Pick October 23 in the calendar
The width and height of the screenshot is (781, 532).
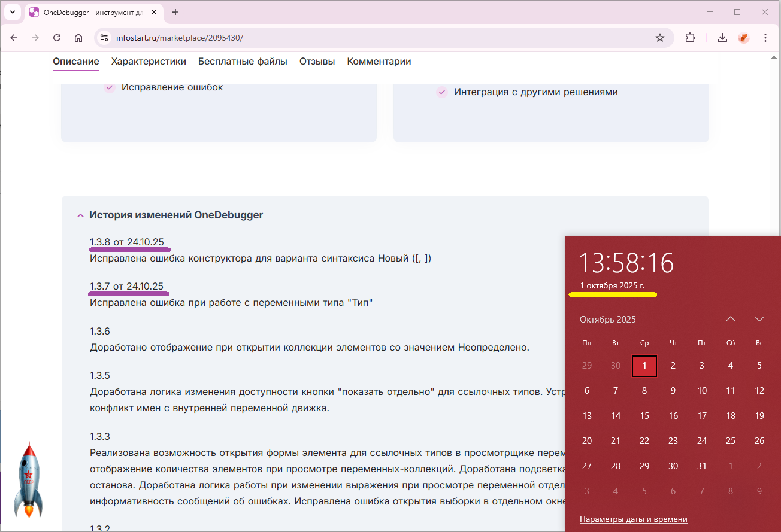point(673,441)
